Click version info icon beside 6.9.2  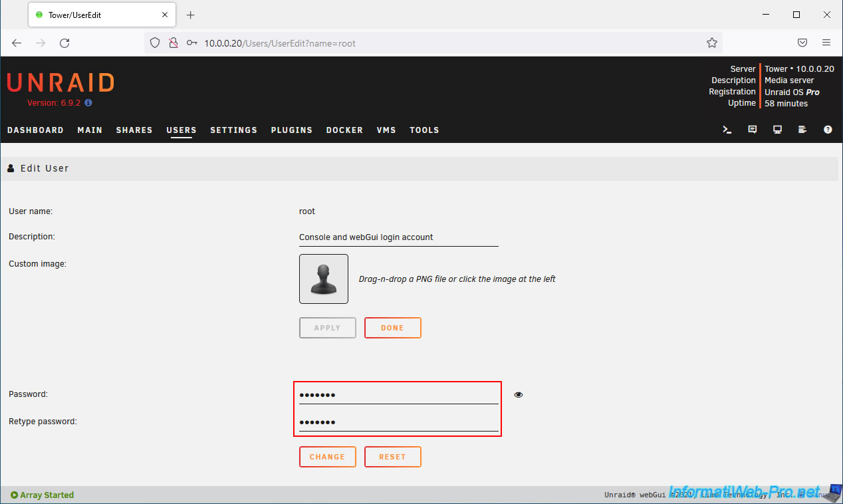click(88, 103)
